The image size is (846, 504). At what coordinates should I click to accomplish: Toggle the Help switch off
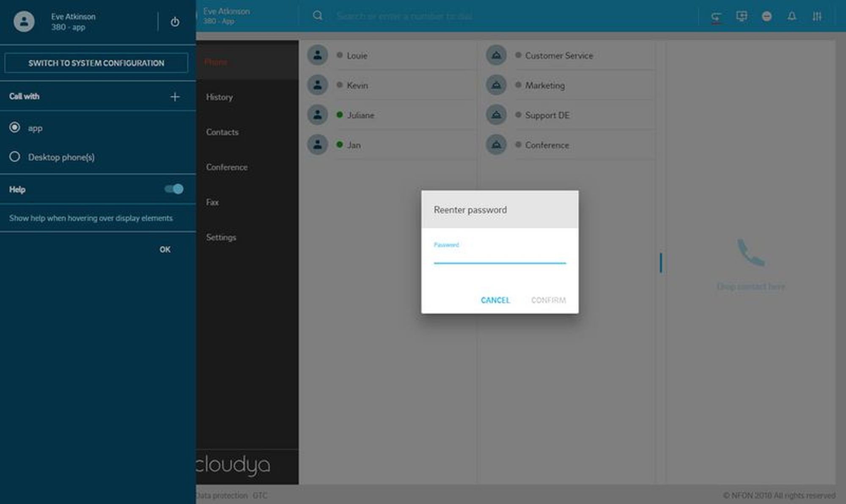click(174, 189)
